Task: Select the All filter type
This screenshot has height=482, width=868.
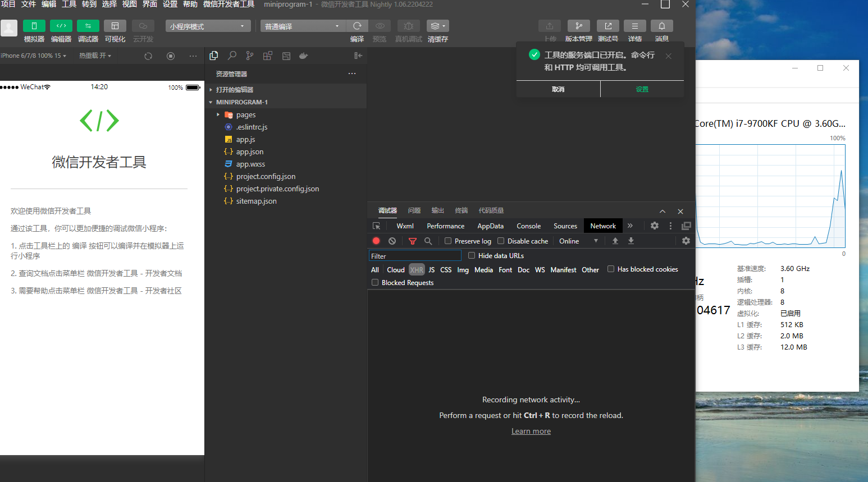Action: [375, 270]
